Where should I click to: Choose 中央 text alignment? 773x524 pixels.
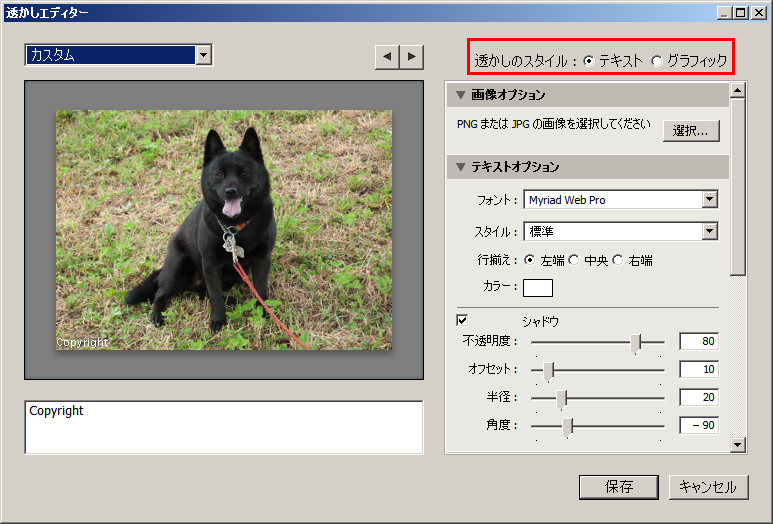coord(574,261)
